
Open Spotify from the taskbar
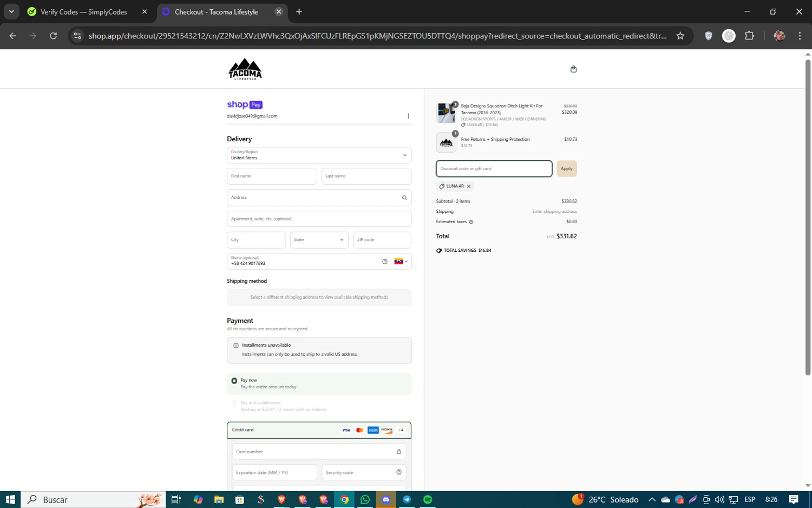(x=428, y=499)
